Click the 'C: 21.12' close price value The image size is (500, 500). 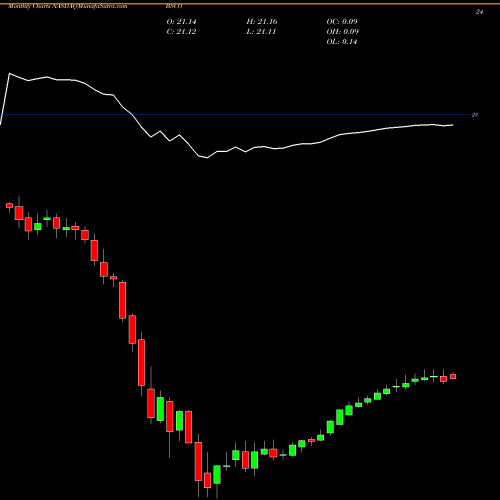181,32
